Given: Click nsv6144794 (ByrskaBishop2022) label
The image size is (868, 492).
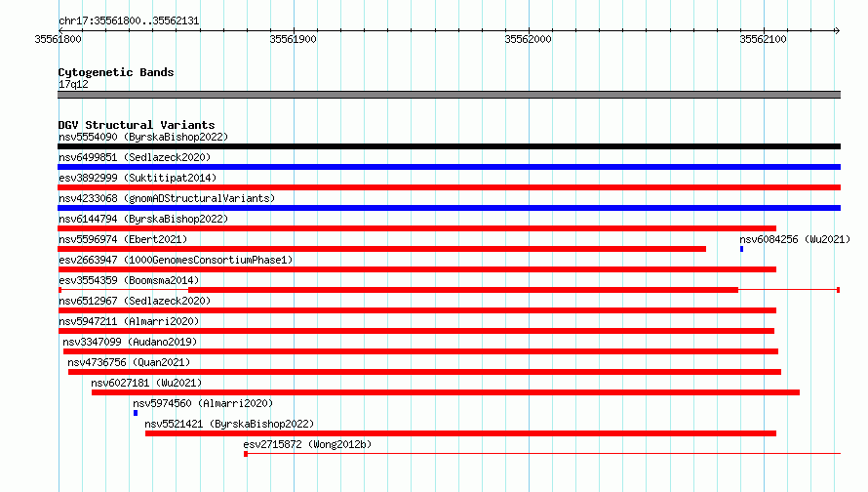Looking at the screenshot, I should (x=142, y=219).
